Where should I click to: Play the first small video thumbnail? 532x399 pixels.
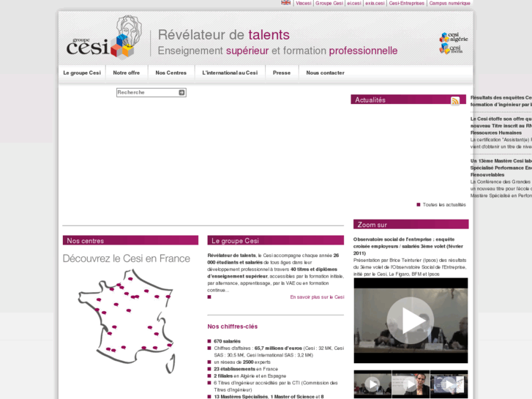[372, 384]
